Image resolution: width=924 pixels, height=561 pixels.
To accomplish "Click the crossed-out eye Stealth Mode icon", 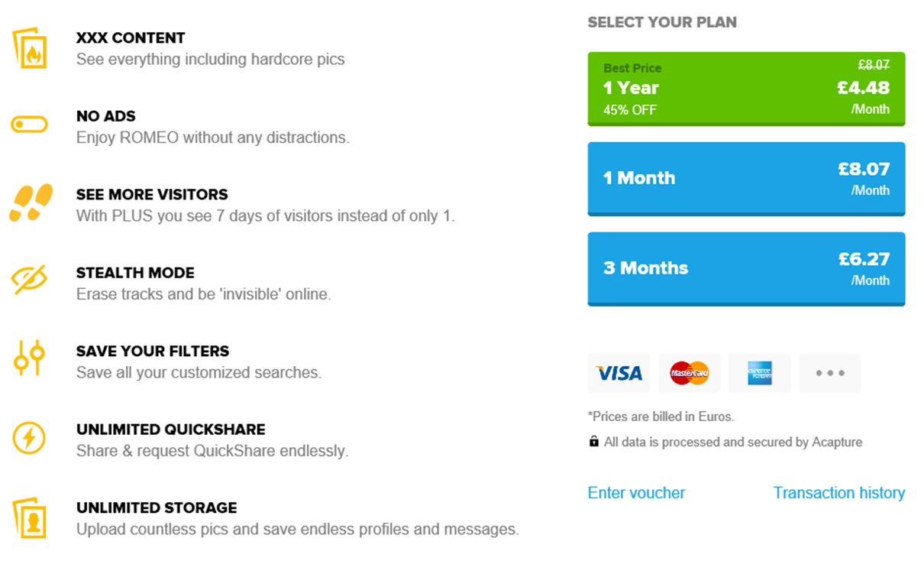I will pos(30,280).
